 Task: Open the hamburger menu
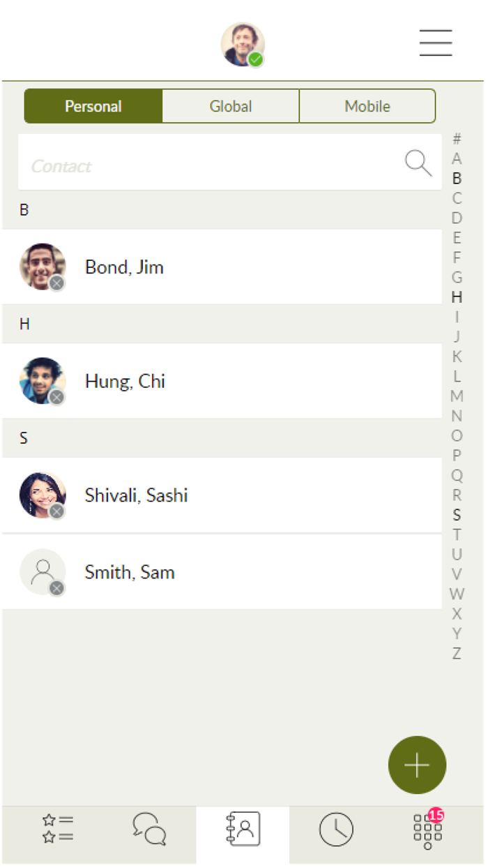(436, 43)
